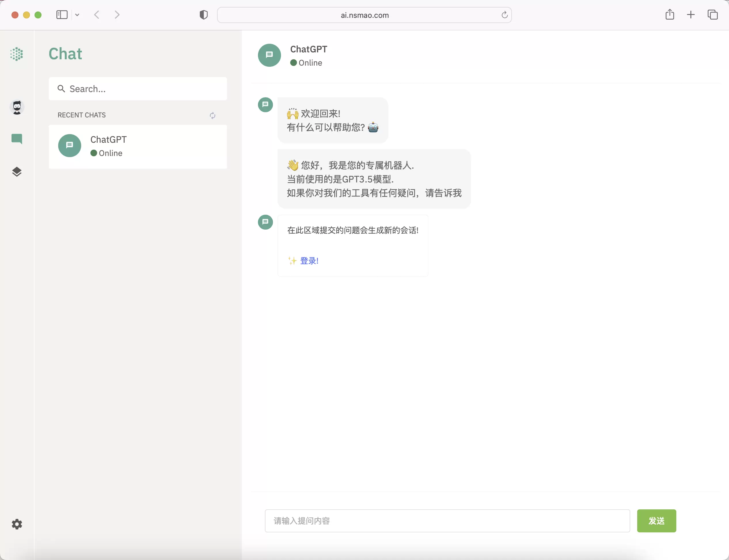This screenshot has height=560, width=729.
Task: Open a new browser tab
Action: tap(691, 15)
